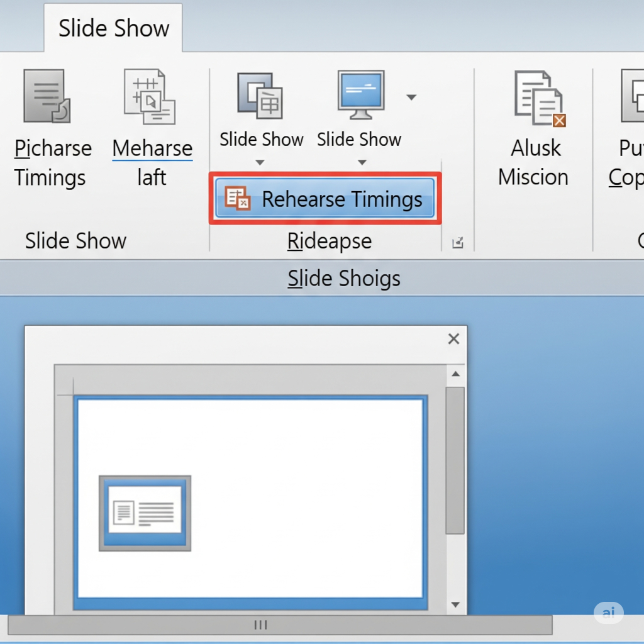The width and height of the screenshot is (644, 644).
Task: Click the overlapping windows Slide Show icon
Action: click(260, 94)
